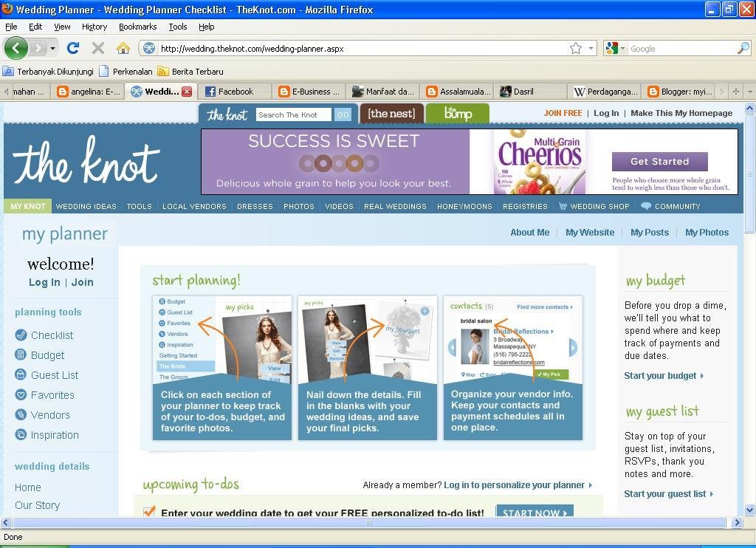
Task: Expand the list all tabs dropdown
Action: click(749, 92)
